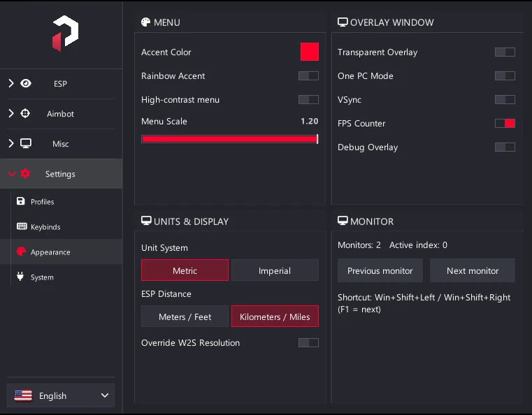Screen dimensions: 532x415
Task: Switch to the Next monitor
Action: pos(473,270)
